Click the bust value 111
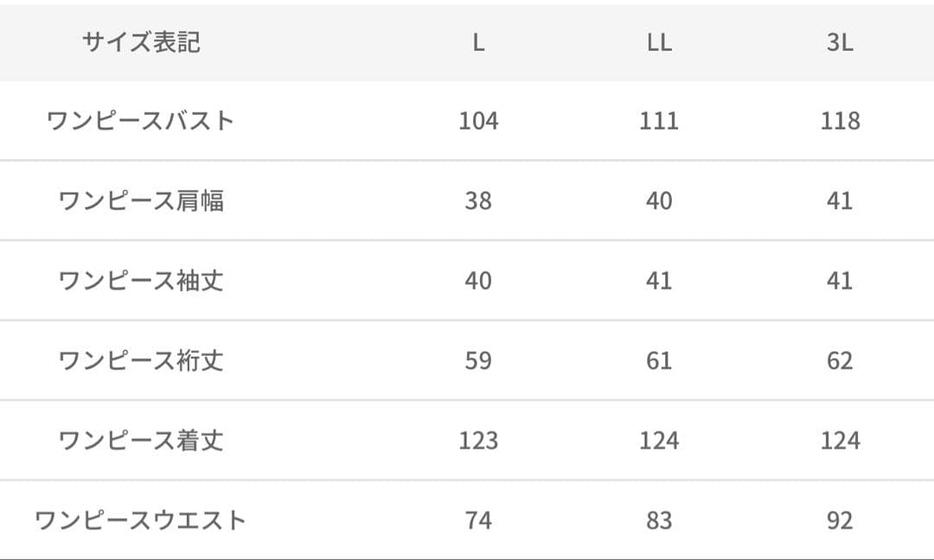Screen dimensions: 934x560 click(659, 121)
